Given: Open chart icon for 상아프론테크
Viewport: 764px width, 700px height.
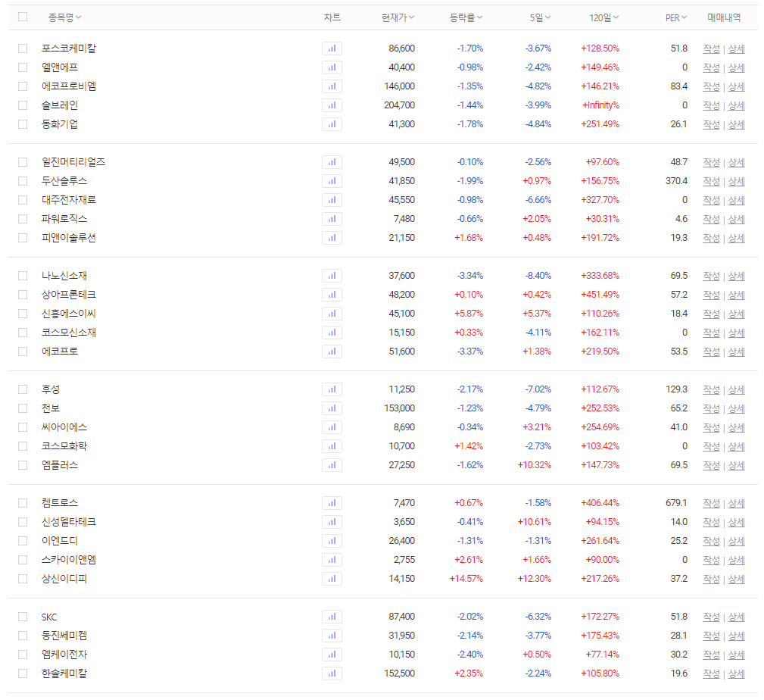Looking at the screenshot, I should click(332, 295).
